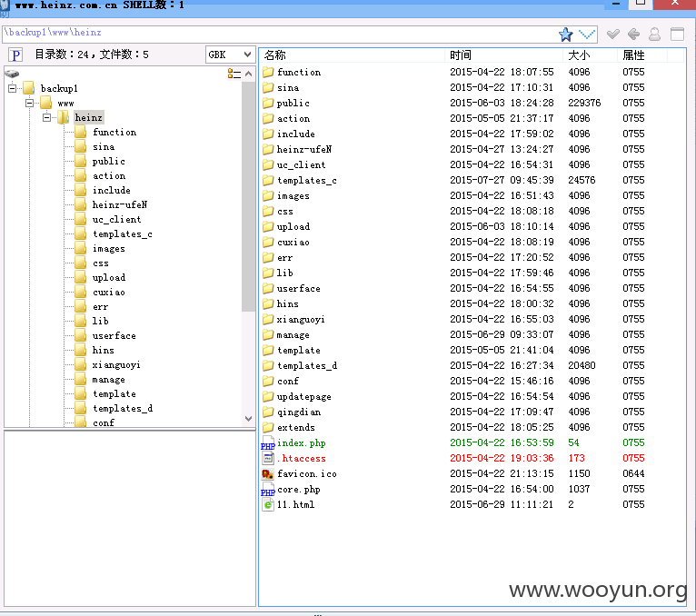Collapse the heinz tree node

click(x=47, y=117)
